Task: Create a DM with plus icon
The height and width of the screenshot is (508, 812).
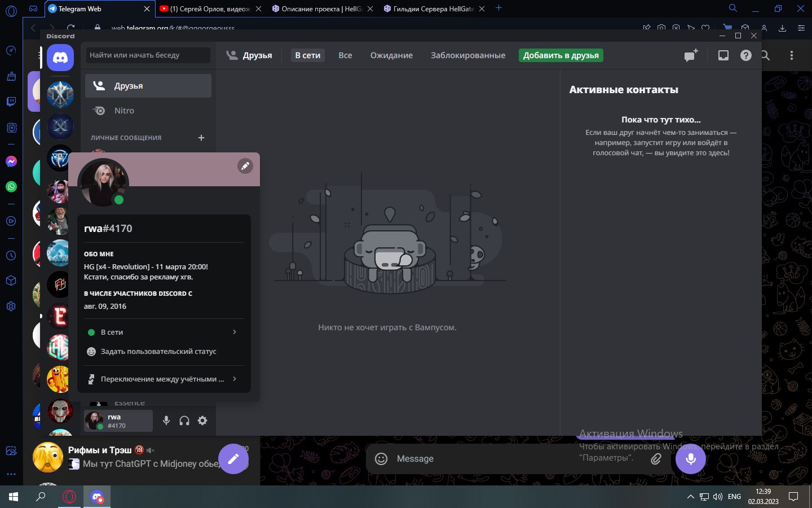Action: [x=201, y=138]
